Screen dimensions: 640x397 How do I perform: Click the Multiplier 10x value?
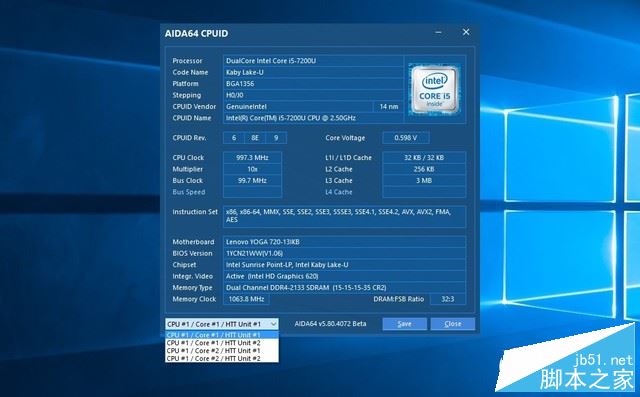tap(252, 169)
